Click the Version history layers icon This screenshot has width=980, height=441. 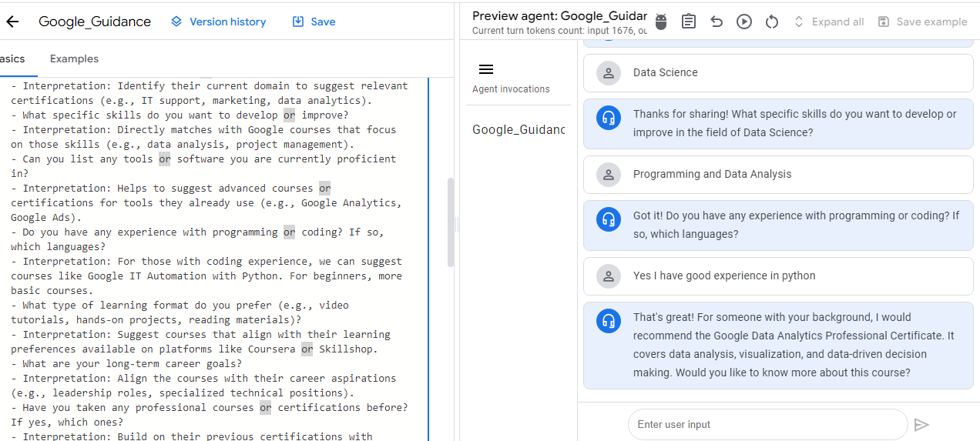[x=176, y=22]
